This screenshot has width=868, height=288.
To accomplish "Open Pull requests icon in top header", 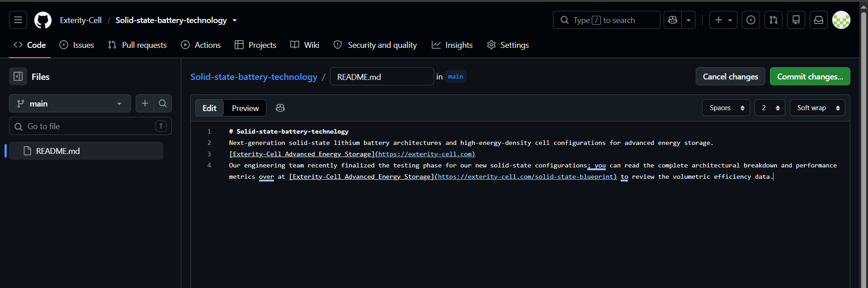I will click(x=774, y=20).
